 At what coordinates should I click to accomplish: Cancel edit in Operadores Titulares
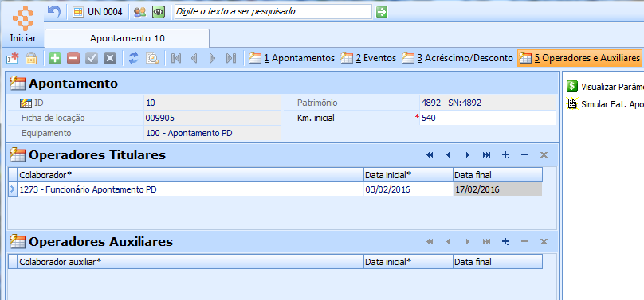pos(544,154)
